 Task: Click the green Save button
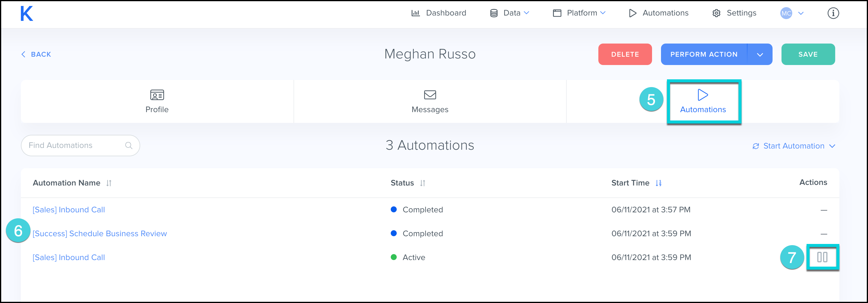pyautogui.click(x=808, y=54)
